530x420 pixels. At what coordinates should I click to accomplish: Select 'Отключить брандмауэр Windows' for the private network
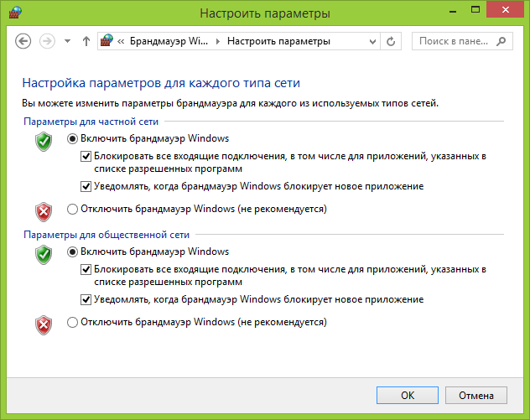coord(72,208)
